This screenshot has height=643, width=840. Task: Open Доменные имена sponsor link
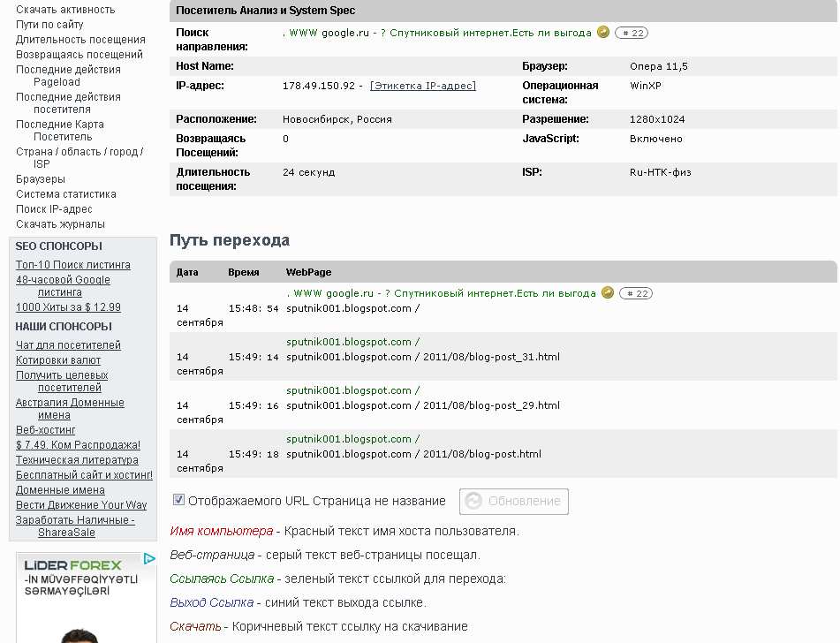[x=60, y=489]
